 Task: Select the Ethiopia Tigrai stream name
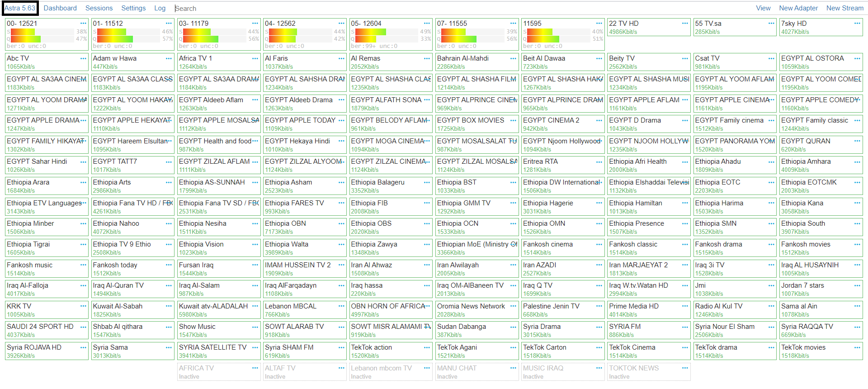tap(28, 244)
